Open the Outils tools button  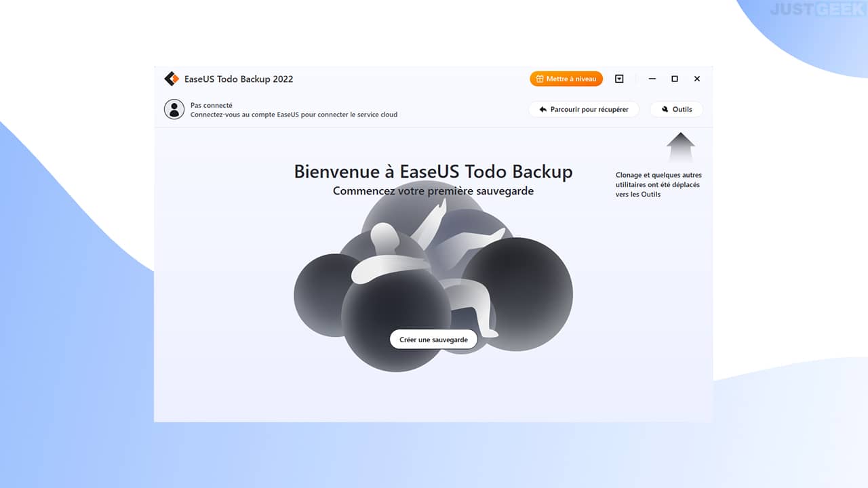[x=676, y=109]
